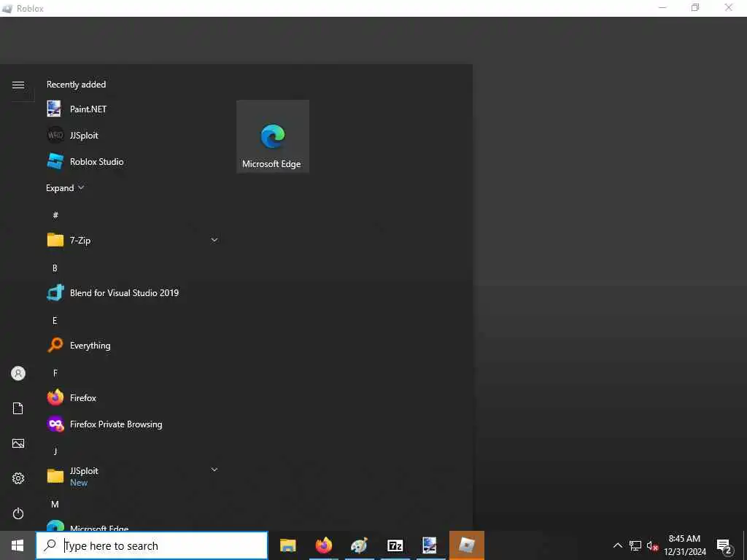The width and height of the screenshot is (747, 560).
Task: Restore down the Roblox window
Action: (695, 7)
